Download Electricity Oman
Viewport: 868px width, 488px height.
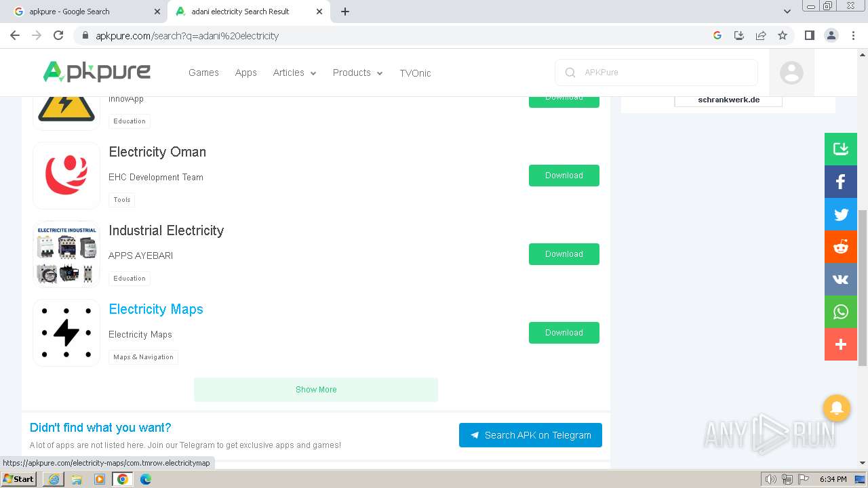(564, 176)
